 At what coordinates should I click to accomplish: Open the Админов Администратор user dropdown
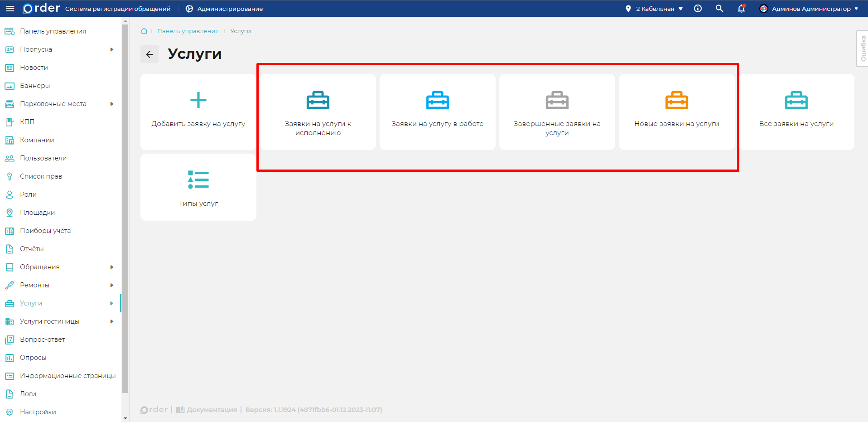point(809,9)
